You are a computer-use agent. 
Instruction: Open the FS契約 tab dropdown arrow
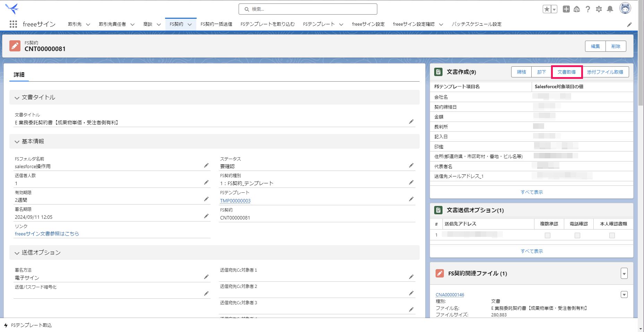(190, 24)
